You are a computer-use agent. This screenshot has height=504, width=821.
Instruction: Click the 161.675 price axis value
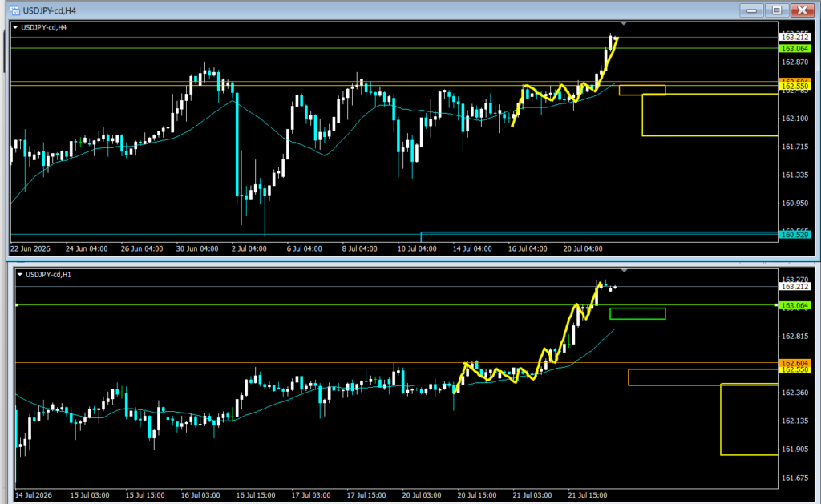[795, 478]
